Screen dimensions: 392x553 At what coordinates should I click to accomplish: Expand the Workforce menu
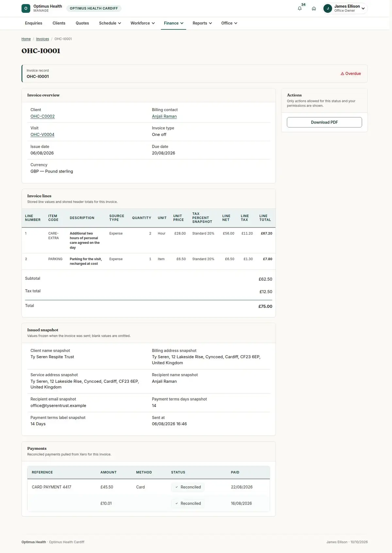(x=142, y=23)
